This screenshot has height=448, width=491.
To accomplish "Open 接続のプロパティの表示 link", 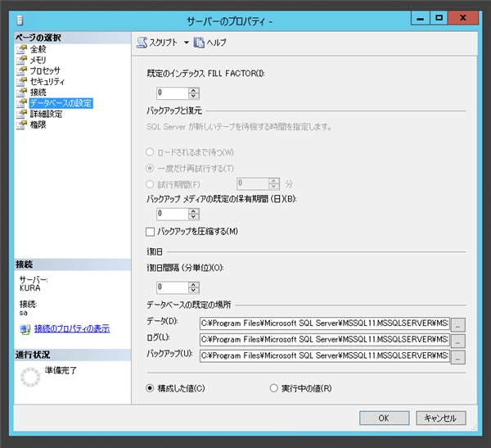I will click(72, 328).
